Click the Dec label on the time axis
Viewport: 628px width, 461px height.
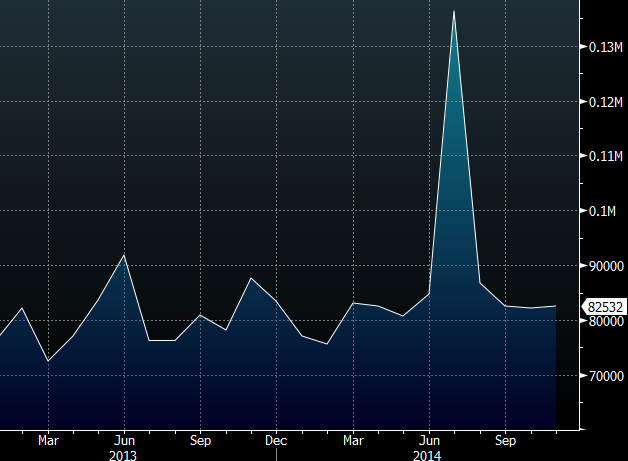[x=276, y=441]
